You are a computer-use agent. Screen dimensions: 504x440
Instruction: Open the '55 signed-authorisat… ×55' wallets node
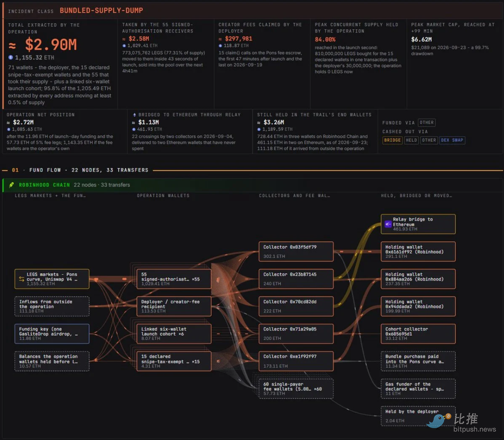point(174,279)
